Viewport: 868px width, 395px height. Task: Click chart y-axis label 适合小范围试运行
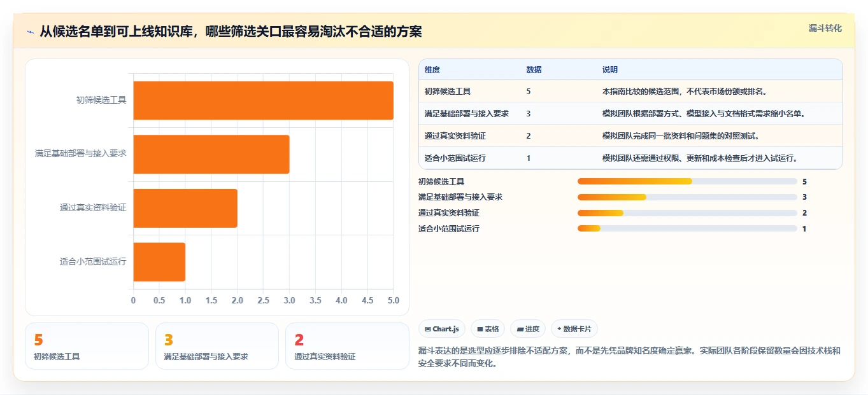point(93,261)
